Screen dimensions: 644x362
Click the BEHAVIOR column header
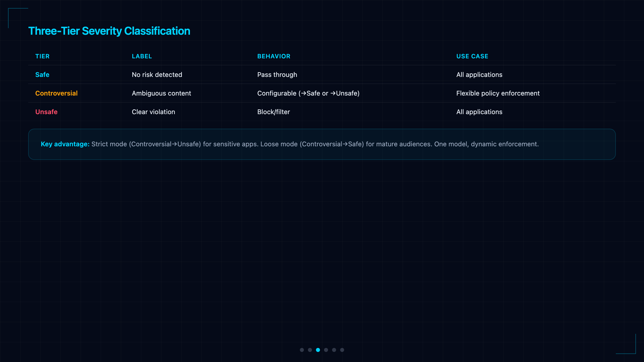274,56
